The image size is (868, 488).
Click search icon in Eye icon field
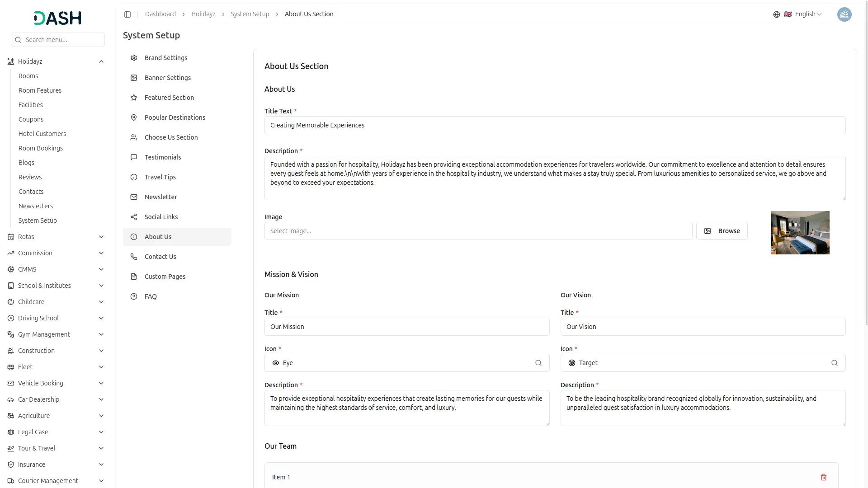coord(538,363)
